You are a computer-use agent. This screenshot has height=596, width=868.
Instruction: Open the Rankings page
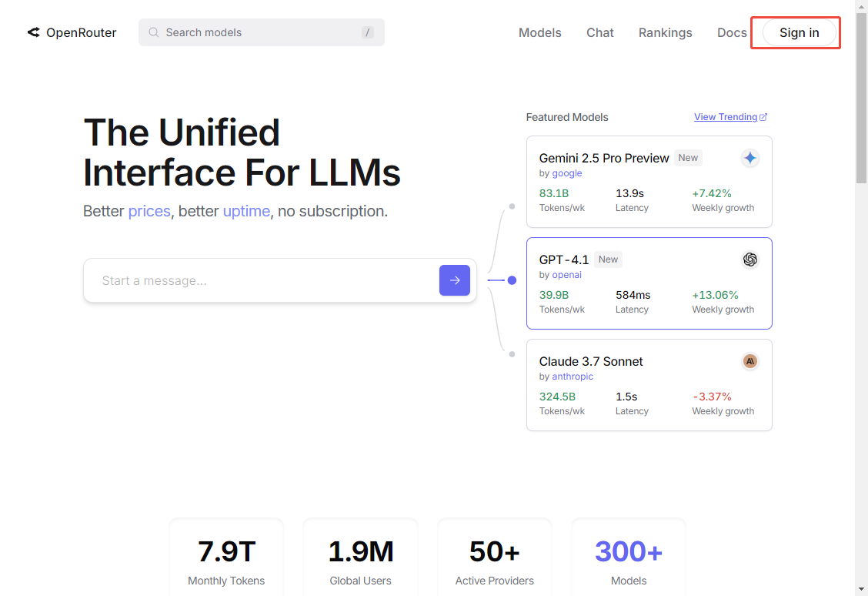pyautogui.click(x=666, y=32)
